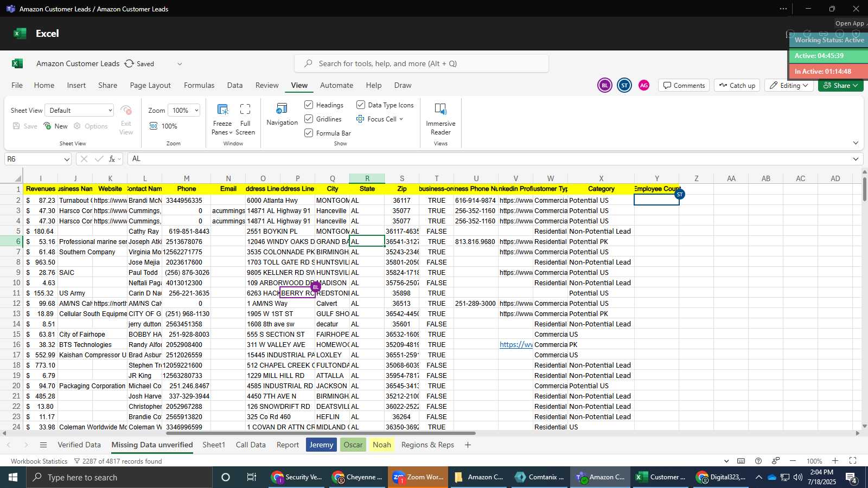Uncheck the Headings checkbox
Image resolution: width=868 pixels, height=488 pixels.
(x=309, y=105)
